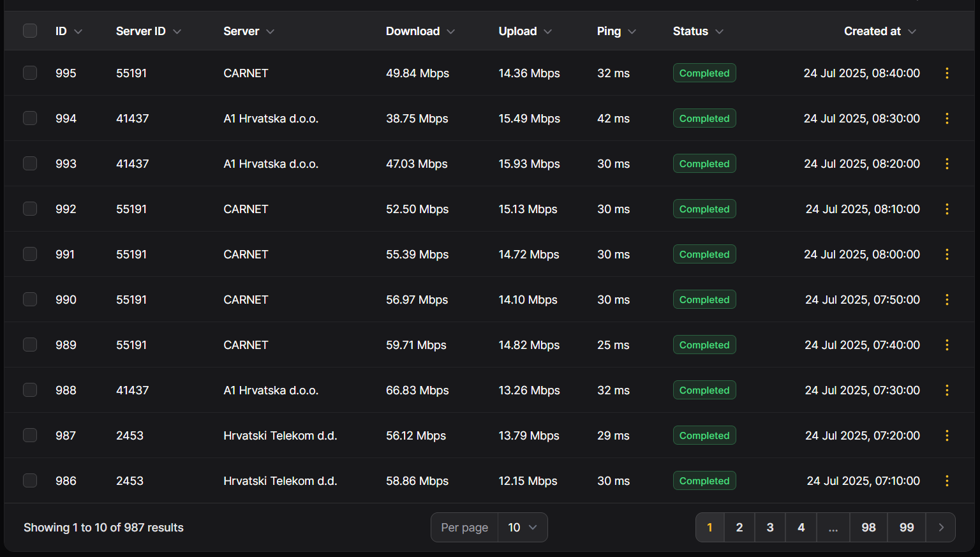
Task: Click the Showing 1 to 10 of 987 results text
Action: (103, 528)
